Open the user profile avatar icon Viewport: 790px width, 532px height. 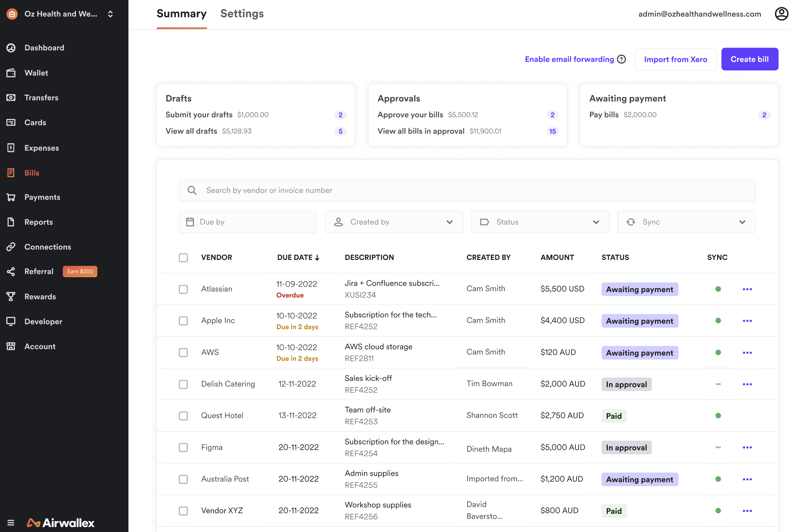click(781, 14)
